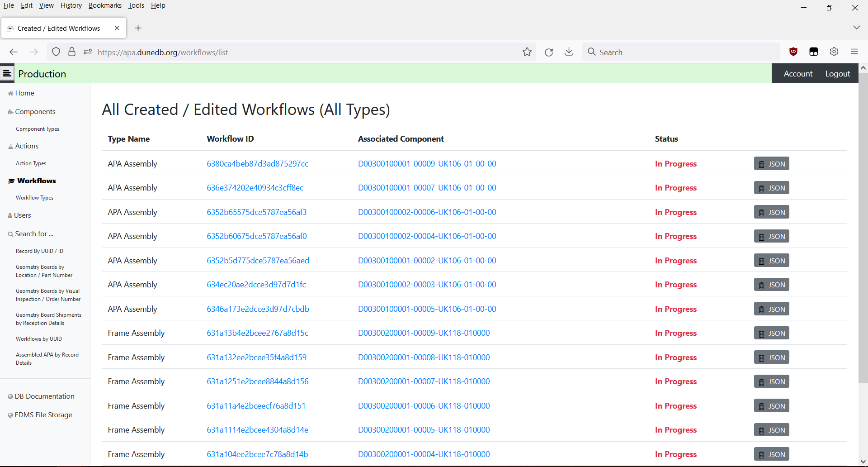Open the Firefox application menu icon
The height and width of the screenshot is (467, 868).
click(x=854, y=52)
